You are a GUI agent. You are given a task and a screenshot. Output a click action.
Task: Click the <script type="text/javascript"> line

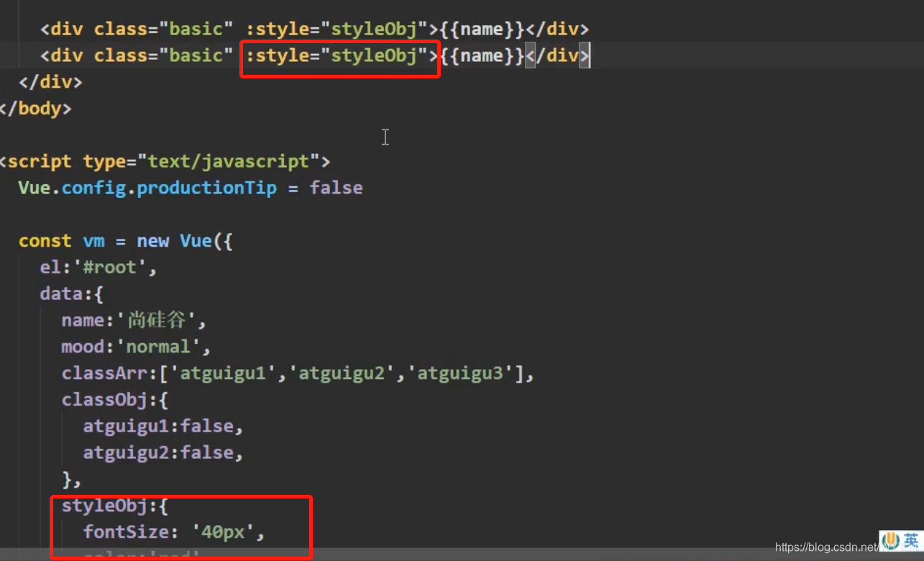tap(165, 161)
